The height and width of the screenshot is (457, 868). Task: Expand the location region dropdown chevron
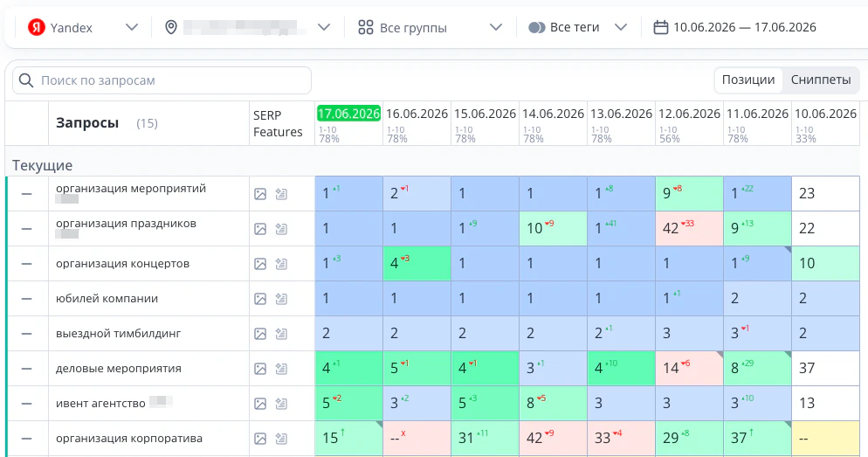(x=324, y=27)
